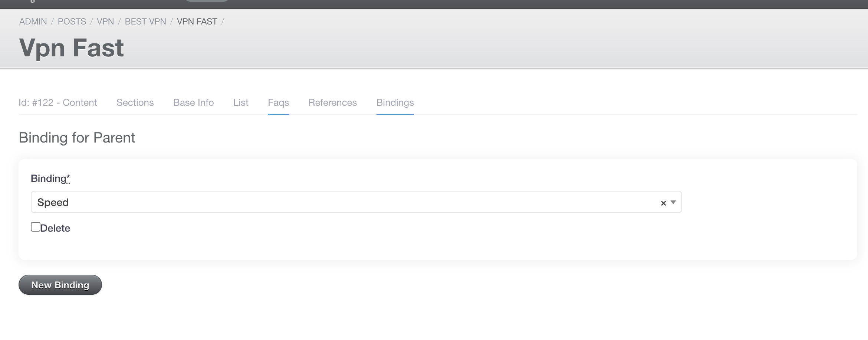The height and width of the screenshot is (340, 868).
Task: Open the Binding dropdown arrow
Action: [x=673, y=202]
